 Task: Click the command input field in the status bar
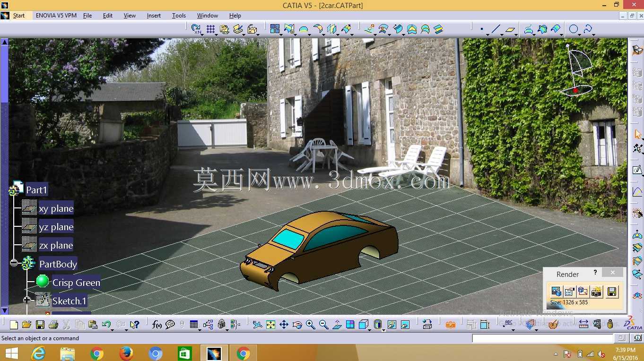point(542,338)
